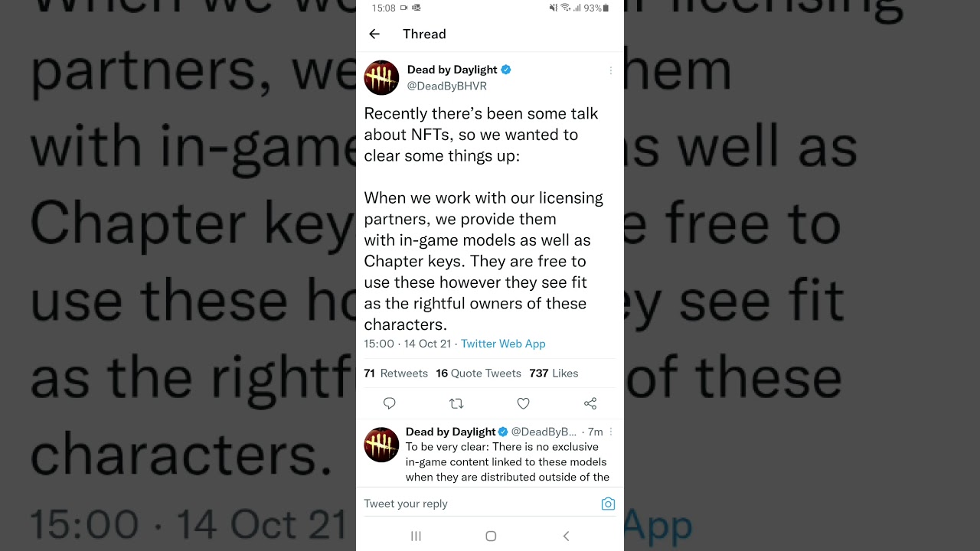The image size is (980, 551).
Task: Open the main tweet's three-dot options menu
Action: pyautogui.click(x=610, y=70)
